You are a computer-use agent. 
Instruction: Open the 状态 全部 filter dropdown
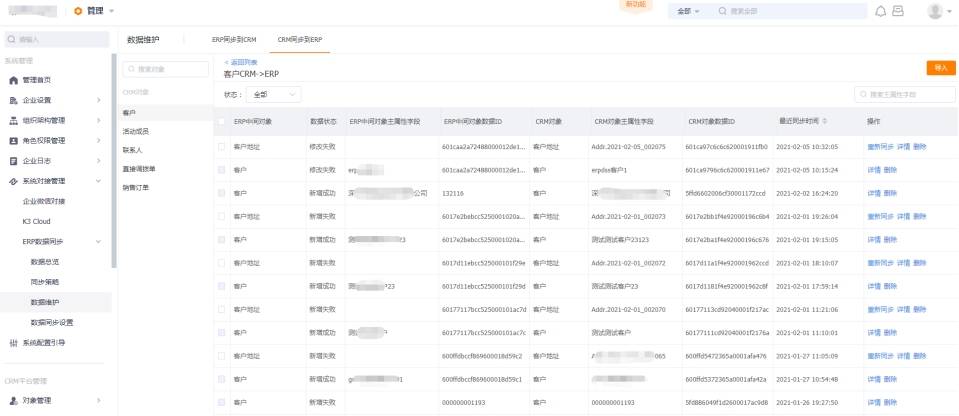tap(273, 95)
